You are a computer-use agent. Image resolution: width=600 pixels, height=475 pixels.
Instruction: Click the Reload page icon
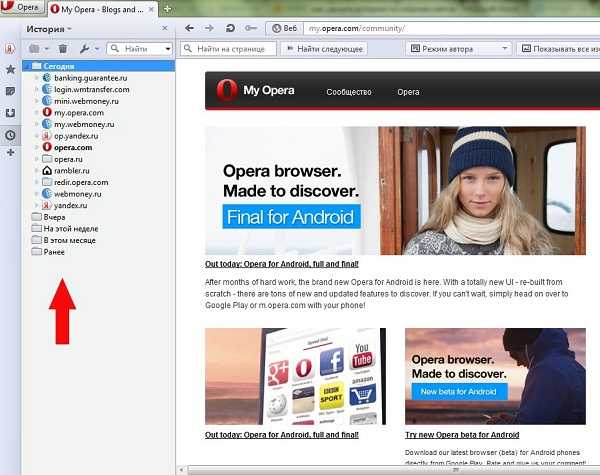(x=231, y=28)
